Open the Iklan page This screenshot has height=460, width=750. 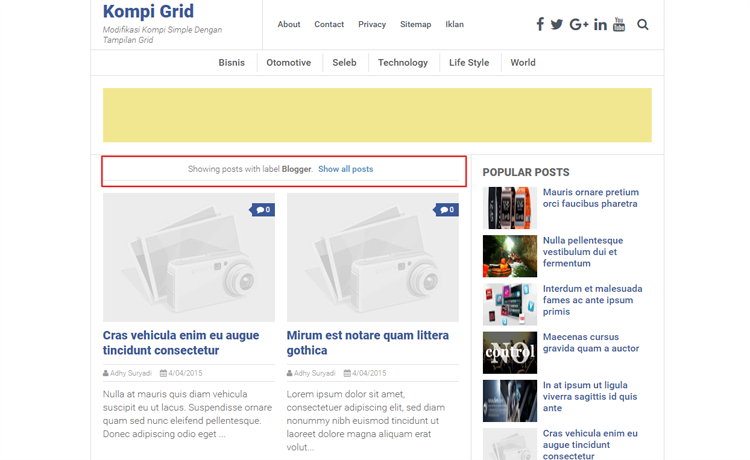pos(454,24)
